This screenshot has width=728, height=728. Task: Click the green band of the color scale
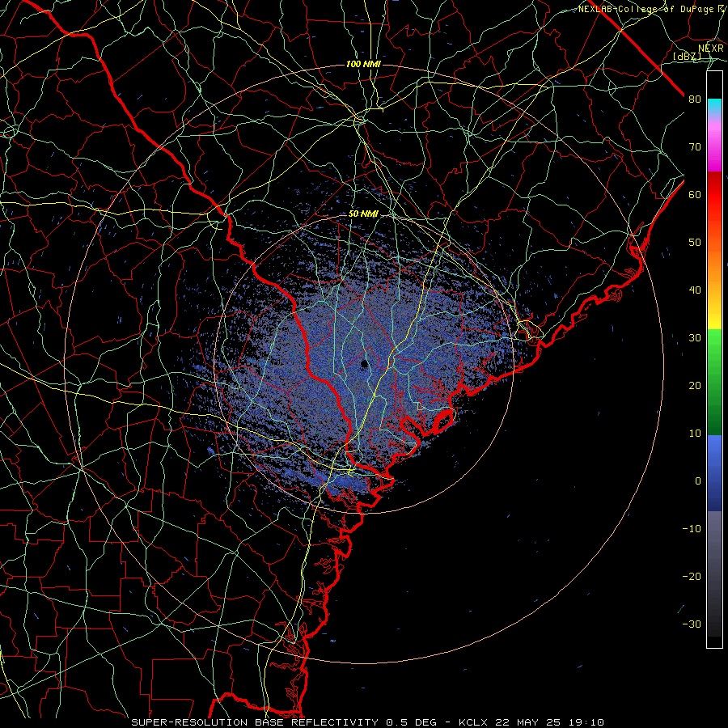[714, 382]
